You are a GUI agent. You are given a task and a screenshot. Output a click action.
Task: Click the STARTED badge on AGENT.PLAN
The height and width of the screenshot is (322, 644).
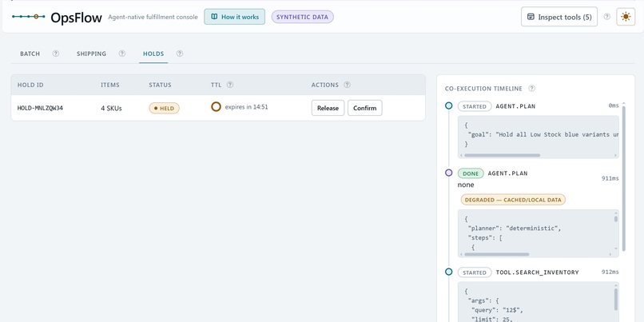pyautogui.click(x=475, y=106)
